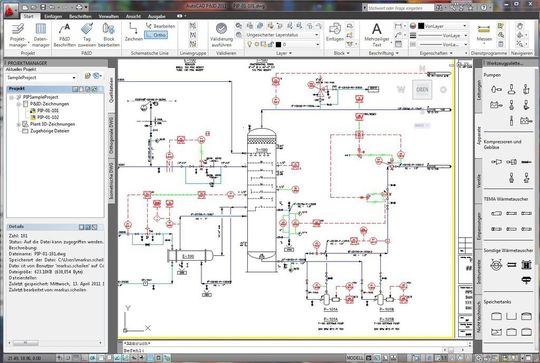Switch to the Ansicht ribbon tab
Image resolution: width=540 pixels, height=363 pixels.
click(133, 16)
